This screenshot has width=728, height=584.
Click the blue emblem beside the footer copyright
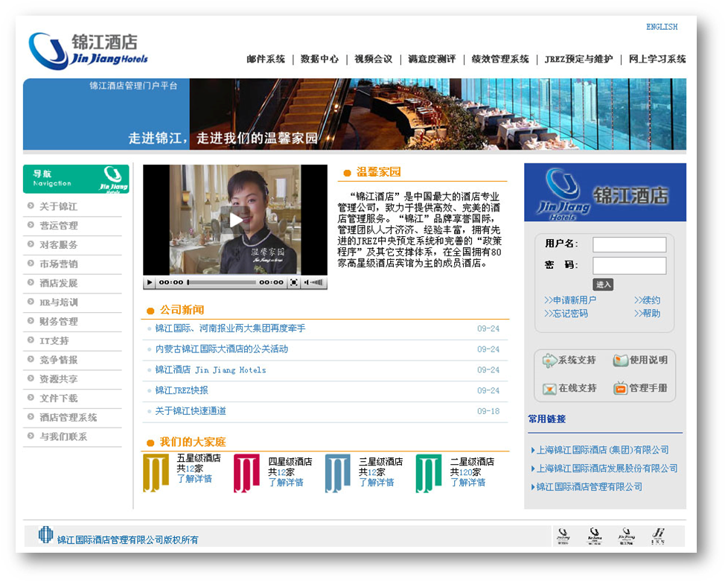(x=45, y=534)
